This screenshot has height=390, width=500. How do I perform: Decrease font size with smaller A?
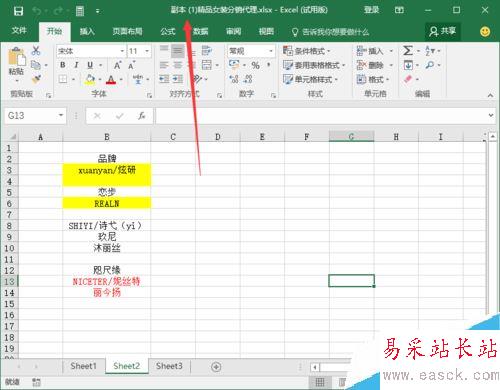(x=132, y=65)
